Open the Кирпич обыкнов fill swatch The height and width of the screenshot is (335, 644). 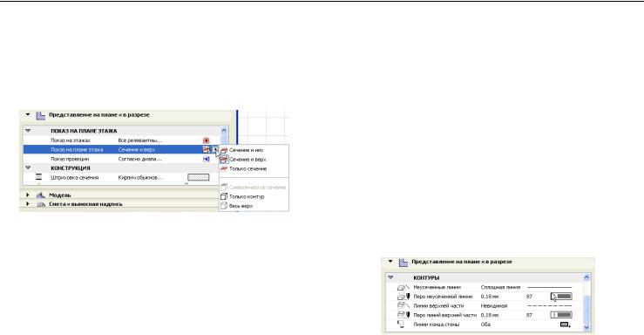click(x=199, y=177)
